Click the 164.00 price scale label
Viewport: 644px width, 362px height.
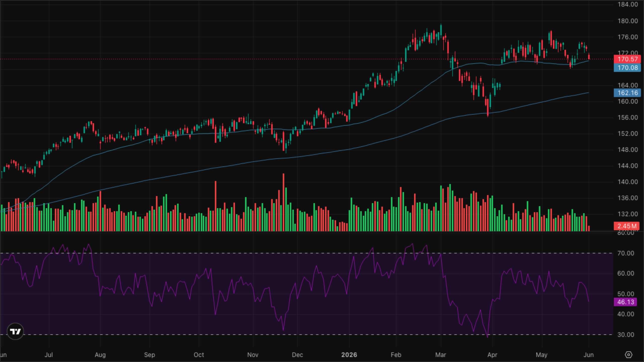click(x=628, y=85)
